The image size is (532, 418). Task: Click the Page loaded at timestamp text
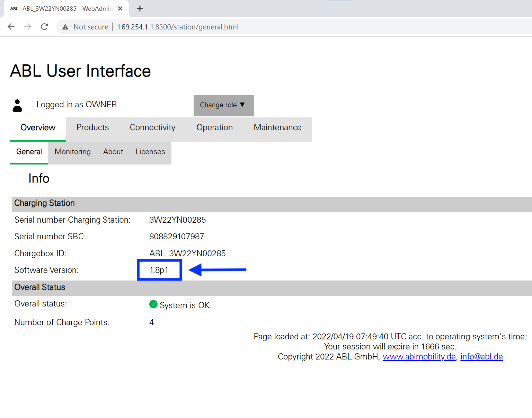tap(390, 337)
